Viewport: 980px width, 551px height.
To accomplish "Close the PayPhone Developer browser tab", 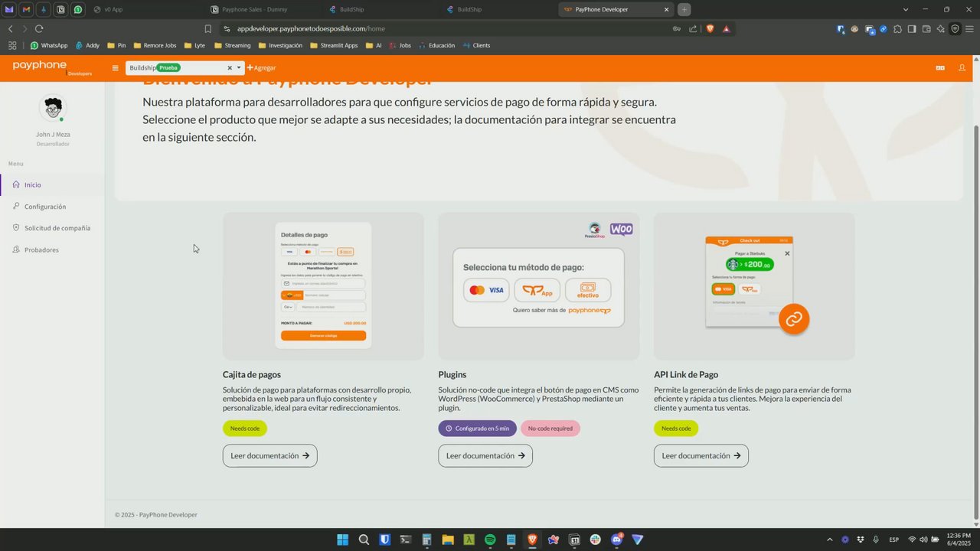I will pyautogui.click(x=666, y=9).
